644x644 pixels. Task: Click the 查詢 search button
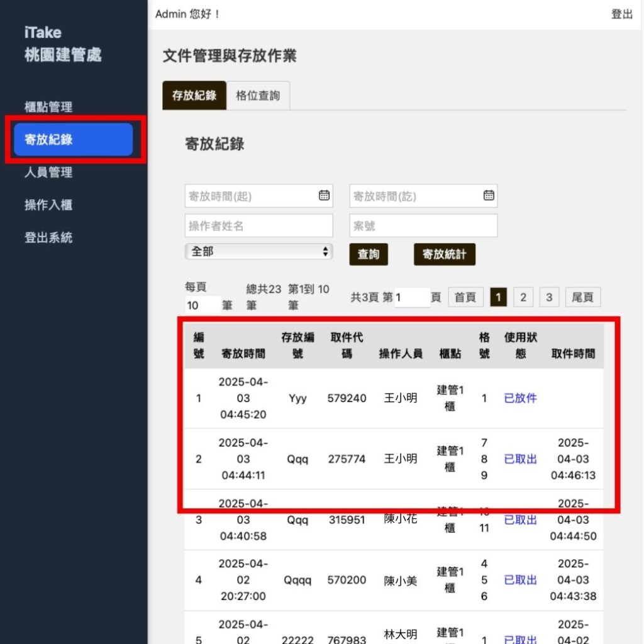(x=369, y=254)
